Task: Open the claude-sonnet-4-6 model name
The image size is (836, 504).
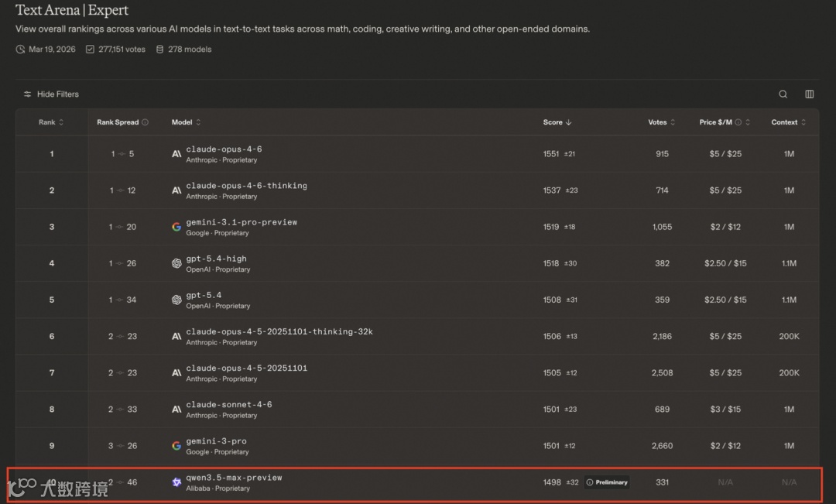Action: click(x=228, y=404)
